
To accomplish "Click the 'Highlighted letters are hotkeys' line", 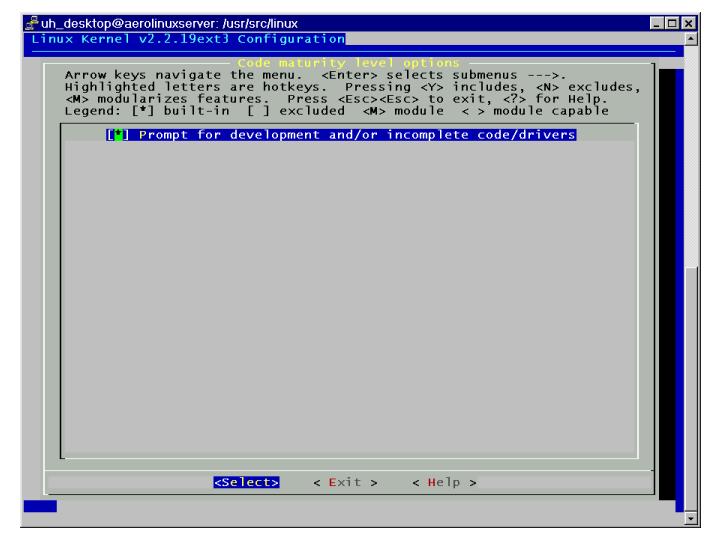I will pyautogui.click(x=353, y=87).
